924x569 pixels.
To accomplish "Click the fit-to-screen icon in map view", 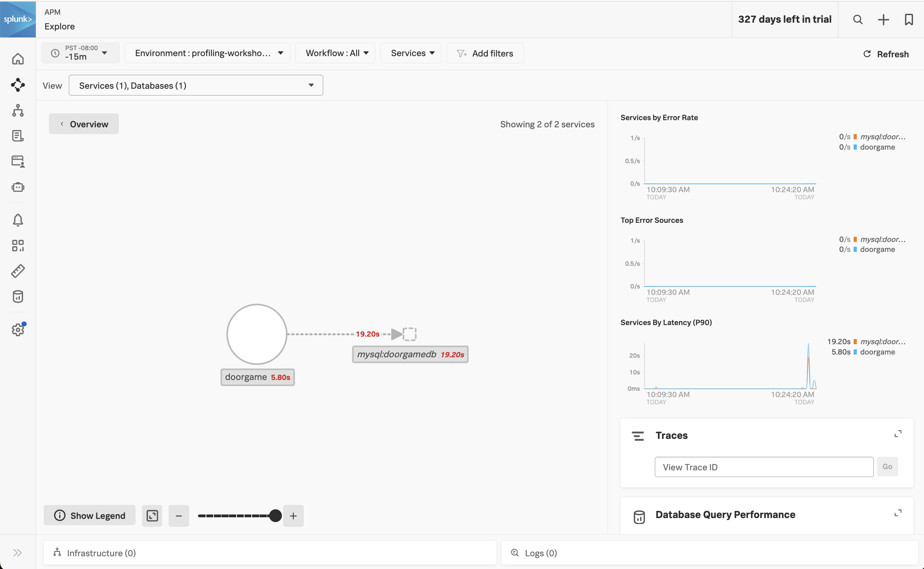I will click(152, 515).
